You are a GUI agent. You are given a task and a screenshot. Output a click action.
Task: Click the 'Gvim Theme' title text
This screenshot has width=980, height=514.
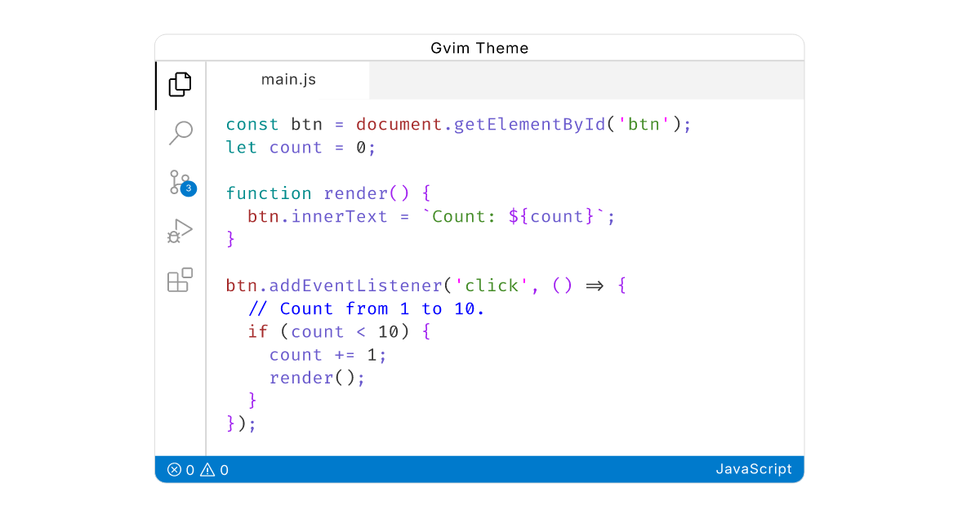click(x=479, y=48)
